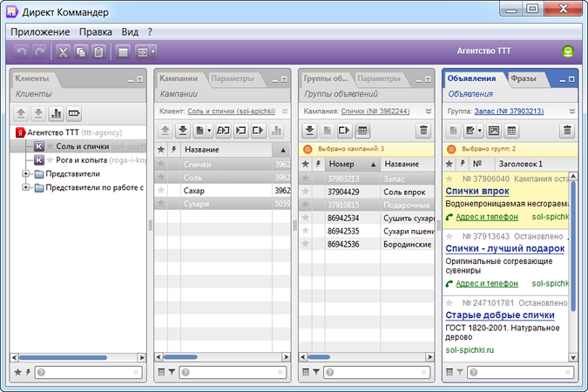Click get-from-server icon in Кампании toolbar

pyautogui.click(x=183, y=131)
